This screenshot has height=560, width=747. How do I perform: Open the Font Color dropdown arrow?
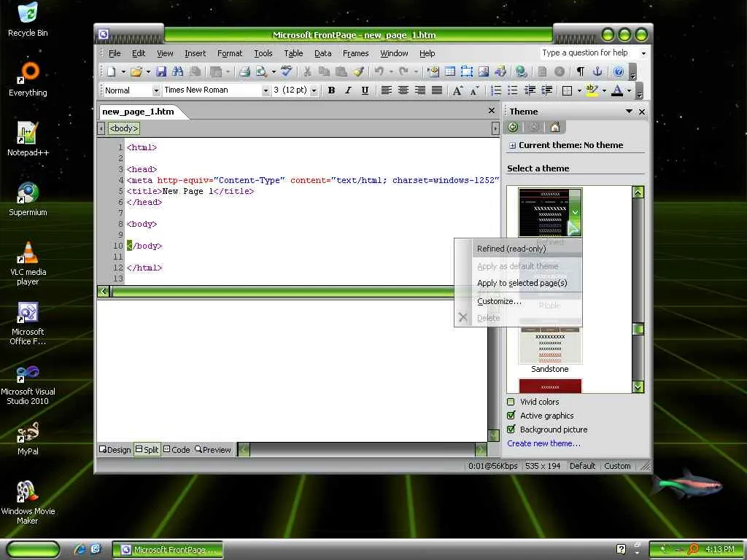click(x=629, y=90)
